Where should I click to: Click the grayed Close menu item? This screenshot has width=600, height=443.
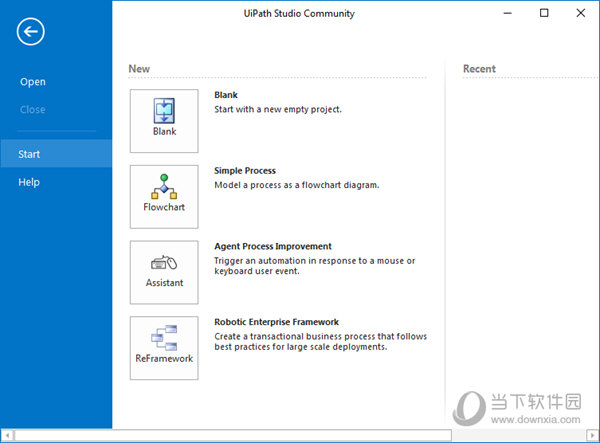click(33, 110)
